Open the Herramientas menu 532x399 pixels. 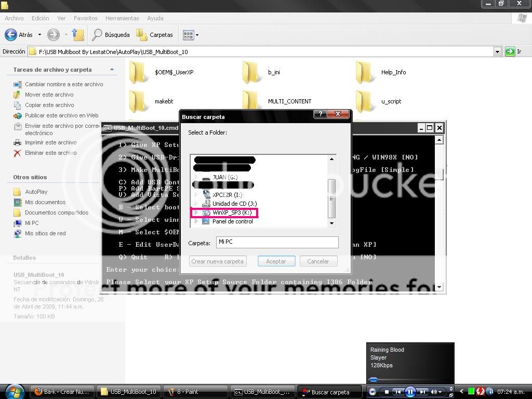[x=122, y=18]
